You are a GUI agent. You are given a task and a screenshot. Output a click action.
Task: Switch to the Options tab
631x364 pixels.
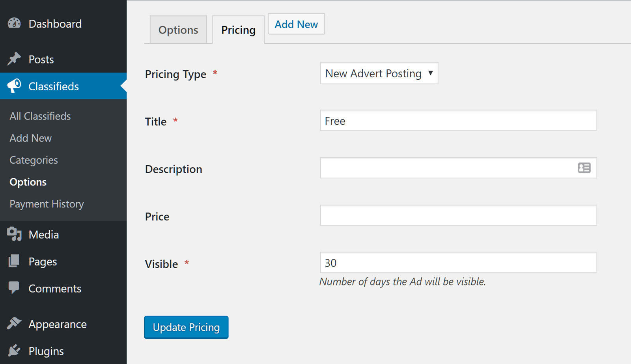pyautogui.click(x=178, y=30)
